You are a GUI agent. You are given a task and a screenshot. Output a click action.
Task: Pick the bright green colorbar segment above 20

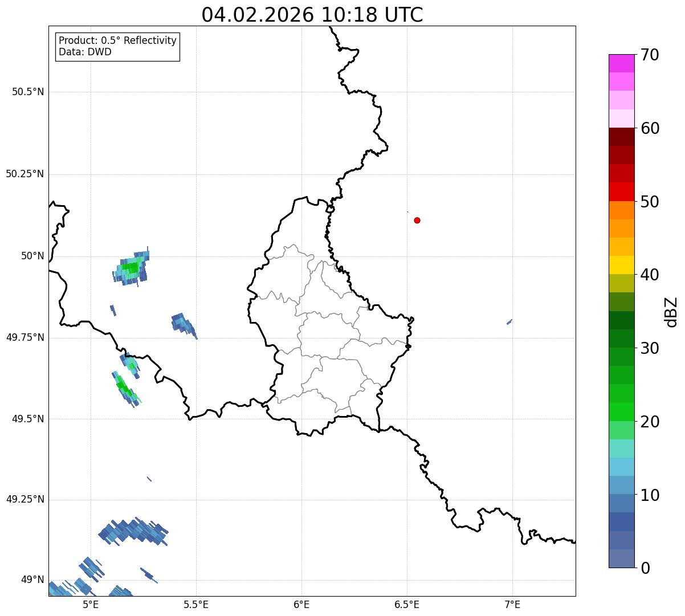[x=621, y=412]
